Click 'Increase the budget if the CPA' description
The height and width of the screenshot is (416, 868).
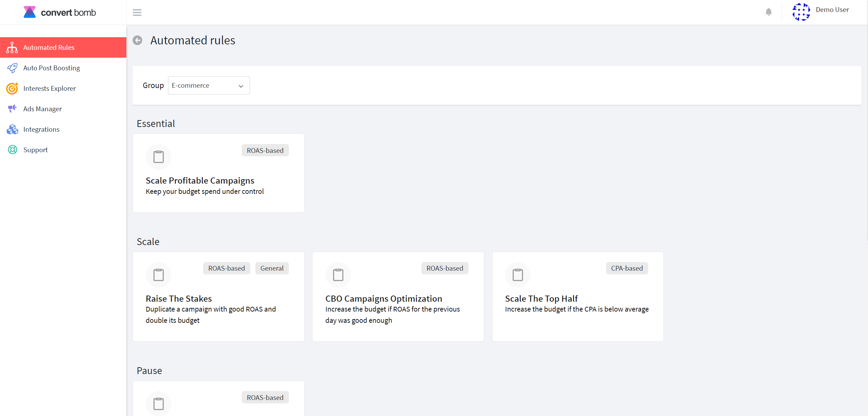(x=577, y=309)
